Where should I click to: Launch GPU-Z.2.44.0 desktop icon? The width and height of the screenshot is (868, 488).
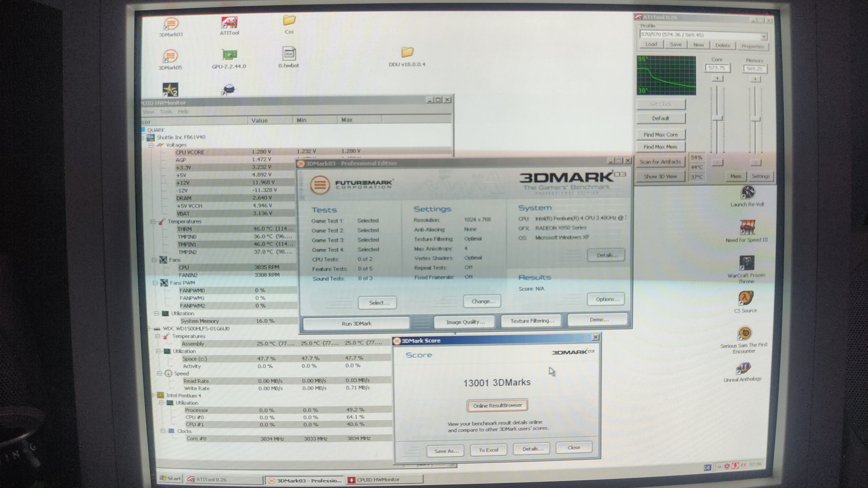pyautogui.click(x=229, y=59)
